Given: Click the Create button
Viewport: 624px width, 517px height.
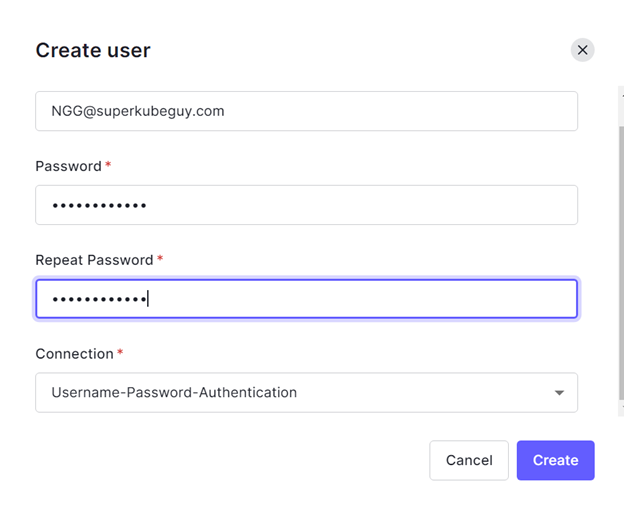Looking at the screenshot, I should [556, 460].
